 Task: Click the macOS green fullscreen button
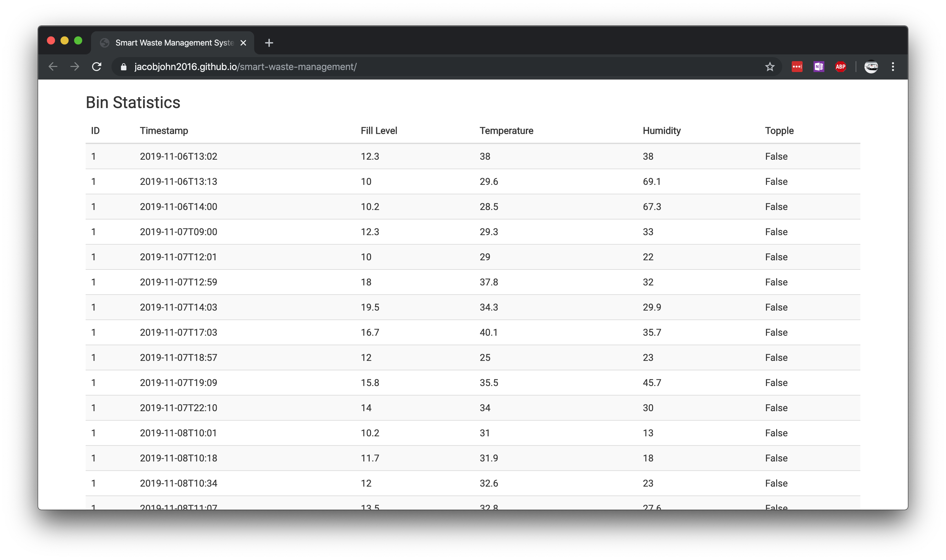pos(78,41)
